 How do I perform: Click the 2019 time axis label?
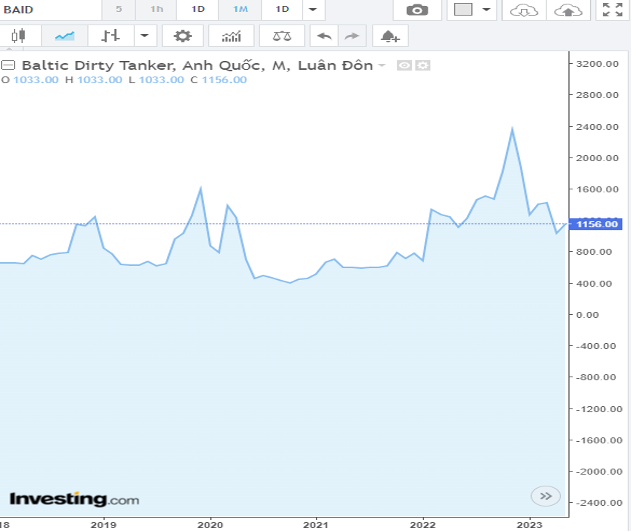[x=104, y=525]
